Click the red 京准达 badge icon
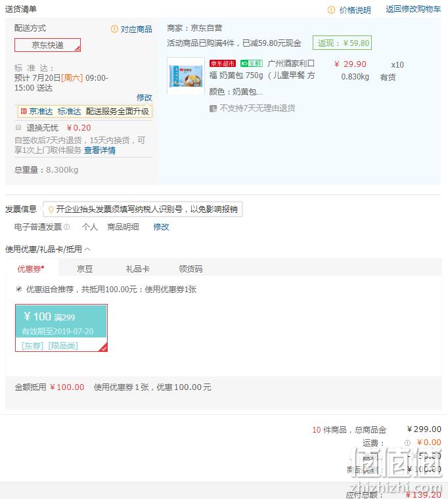448x499 pixels. coord(24,111)
